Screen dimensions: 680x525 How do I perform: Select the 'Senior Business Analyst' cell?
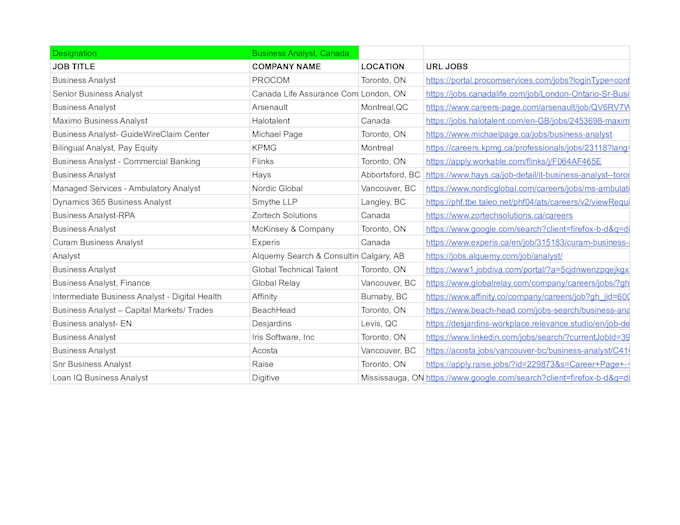click(x=150, y=94)
